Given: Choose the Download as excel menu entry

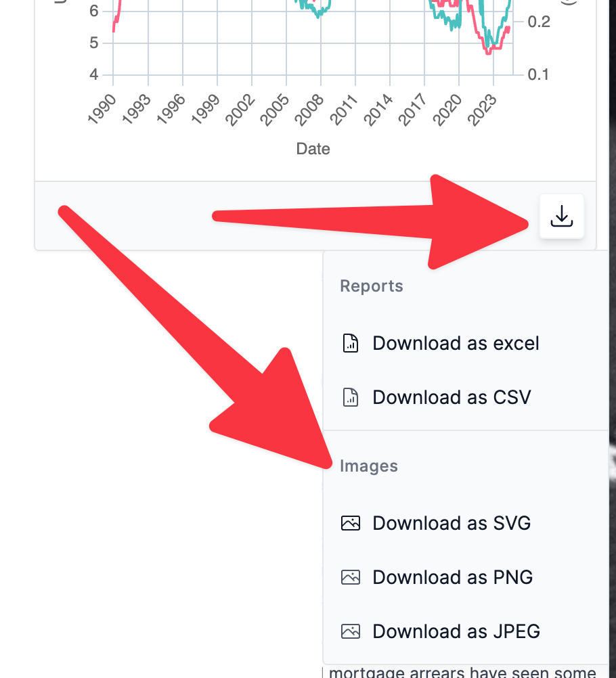Looking at the screenshot, I should point(456,343).
